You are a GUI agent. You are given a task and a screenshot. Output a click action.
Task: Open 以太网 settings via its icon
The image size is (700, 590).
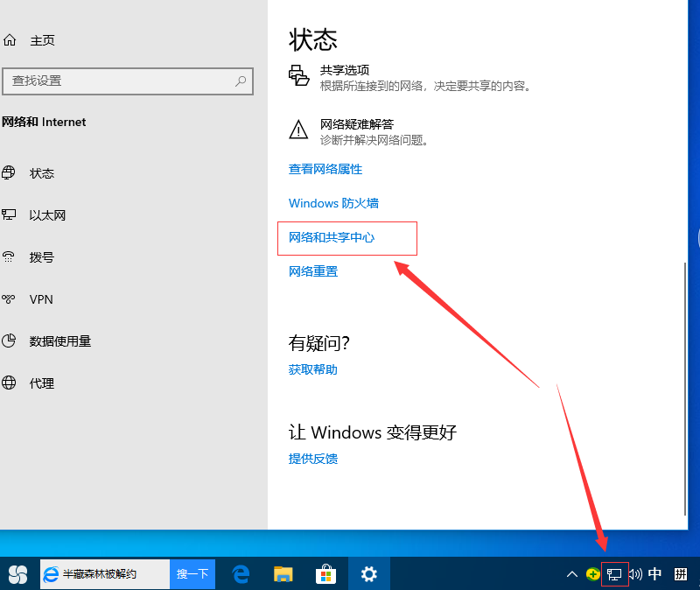click(x=11, y=214)
